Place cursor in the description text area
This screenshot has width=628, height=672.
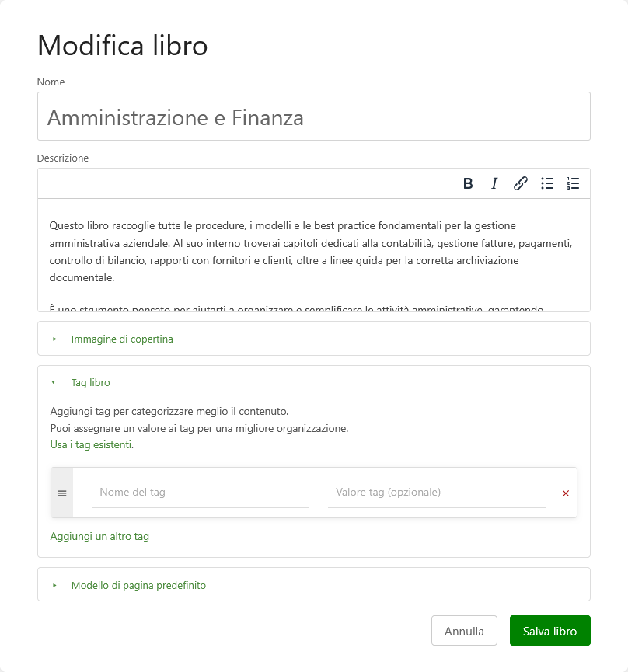(314, 255)
